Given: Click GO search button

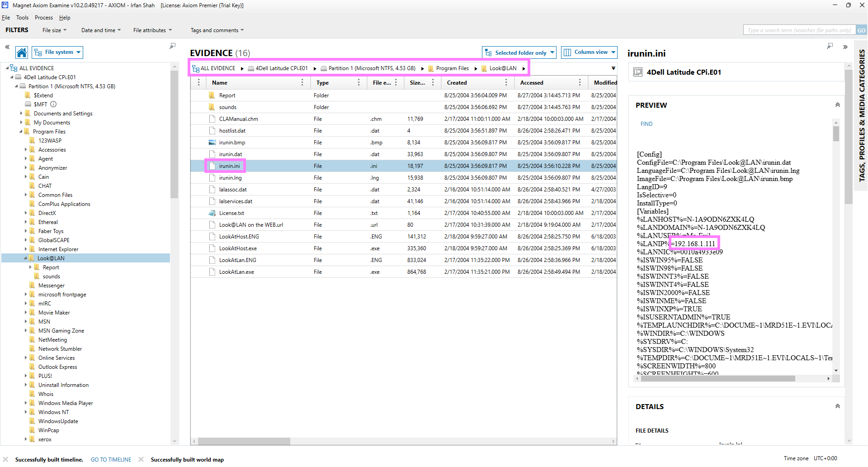Looking at the screenshot, I should 861,30.
